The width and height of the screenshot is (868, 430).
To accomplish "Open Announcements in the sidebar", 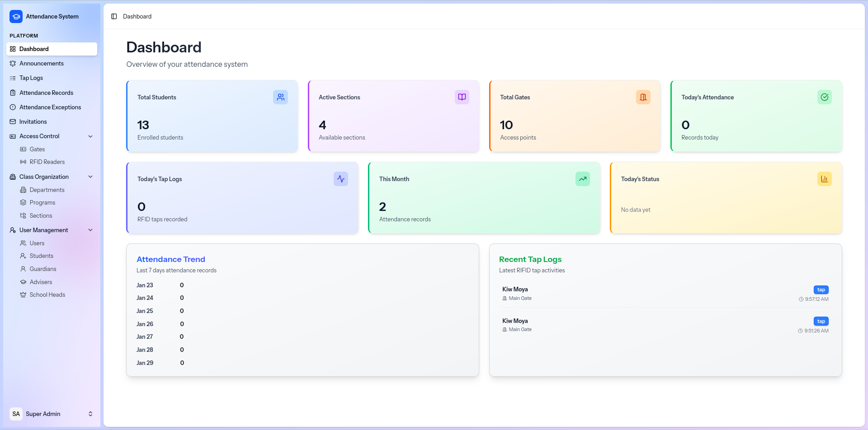I will click(42, 64).
